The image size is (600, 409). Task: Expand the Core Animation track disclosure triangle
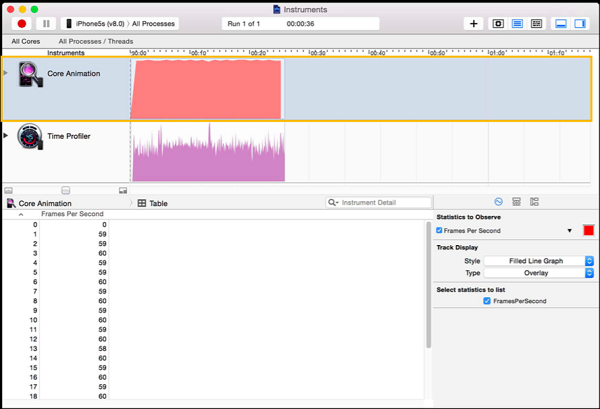tap(6, 73)
